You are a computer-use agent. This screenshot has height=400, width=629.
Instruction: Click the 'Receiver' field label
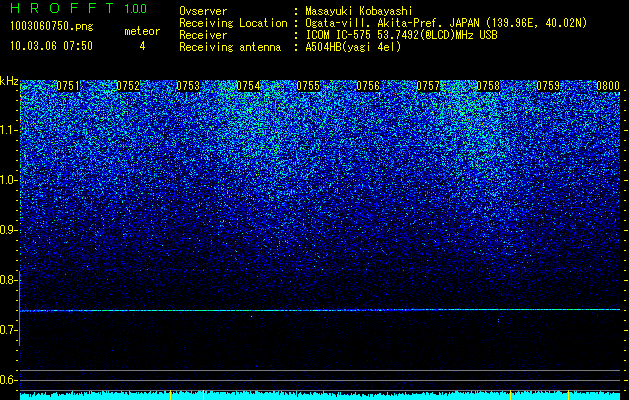[x=203, y=35]
